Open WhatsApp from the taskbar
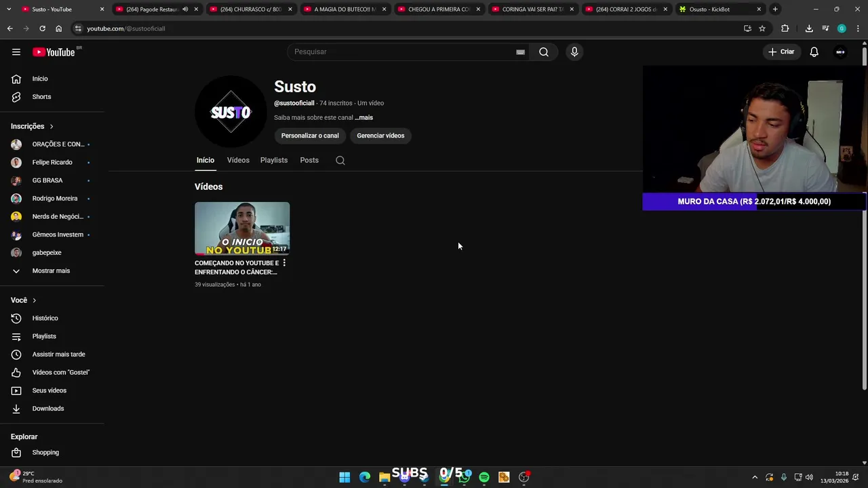This screenshot has width=868, height=488. tap(465, 477)
